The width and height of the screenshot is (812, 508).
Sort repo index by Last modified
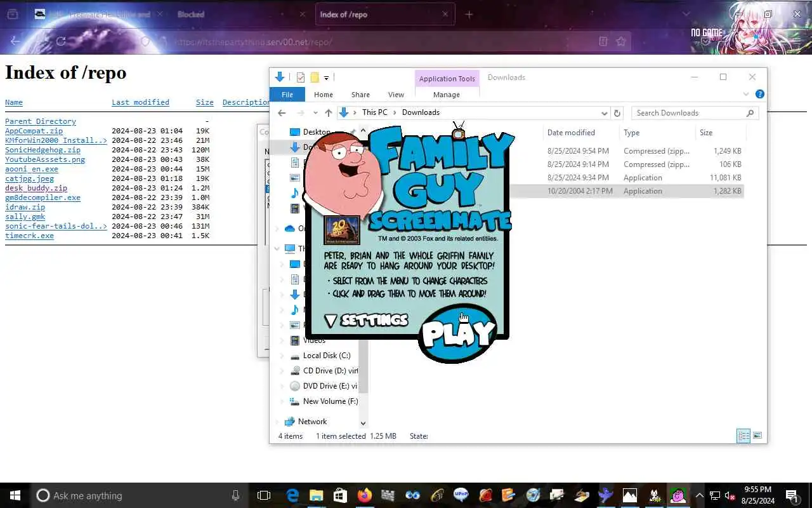140,102
